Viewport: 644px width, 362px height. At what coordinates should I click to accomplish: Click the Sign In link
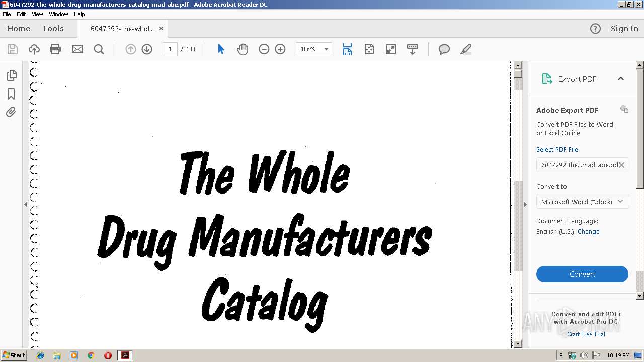(624, 29)
